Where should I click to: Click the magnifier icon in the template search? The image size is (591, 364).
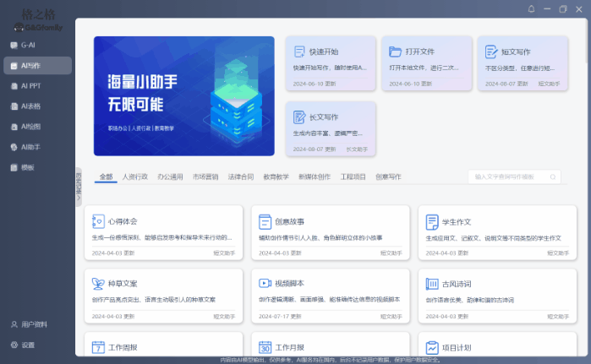(553, 177)
